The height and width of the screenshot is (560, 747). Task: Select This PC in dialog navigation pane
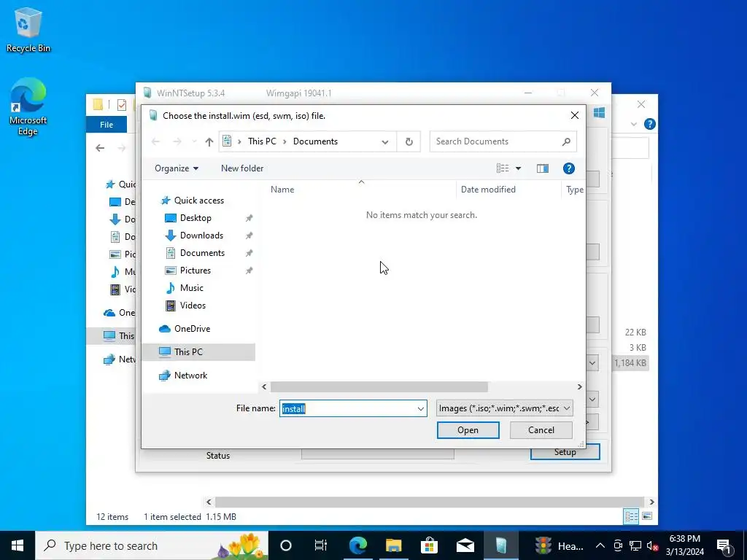pyautogui.click(x=187, y=352)
